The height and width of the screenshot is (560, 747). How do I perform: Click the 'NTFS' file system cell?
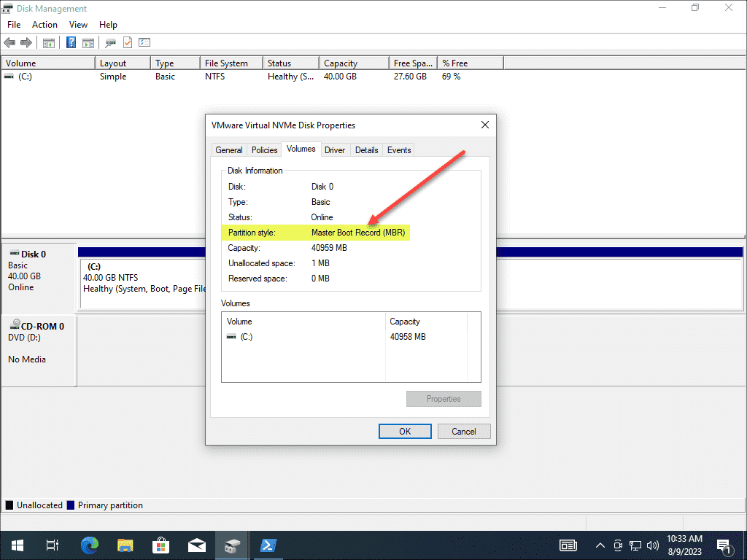click(x=215, y=76)
